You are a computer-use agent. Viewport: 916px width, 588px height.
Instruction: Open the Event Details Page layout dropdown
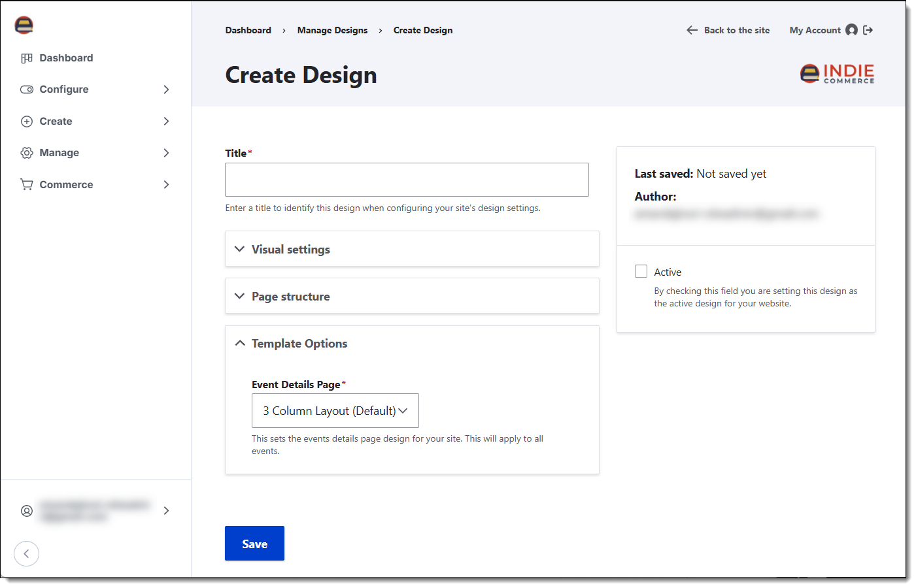[335, 411]
